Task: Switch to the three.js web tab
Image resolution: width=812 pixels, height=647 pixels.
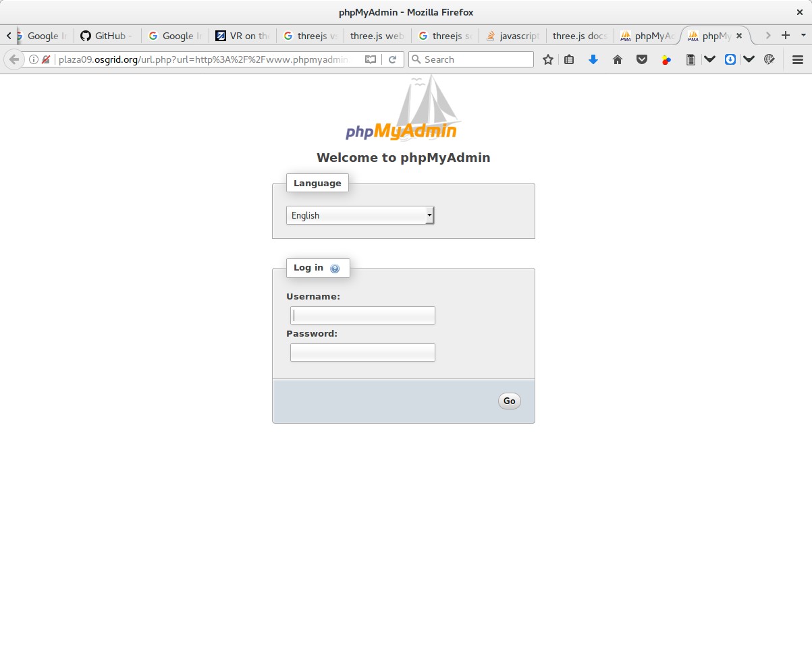Action: coord(377,36)
